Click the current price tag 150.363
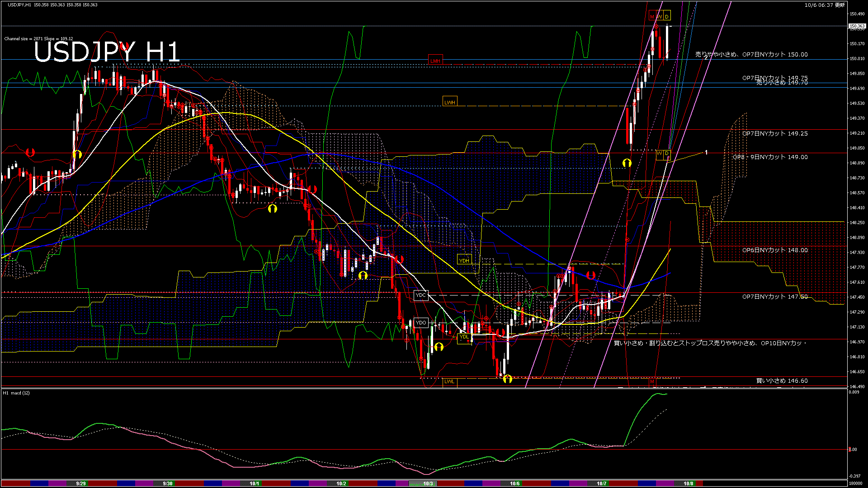Image resolution: width=868 pixels, height=488 pixels. click(x=857, y=26)
